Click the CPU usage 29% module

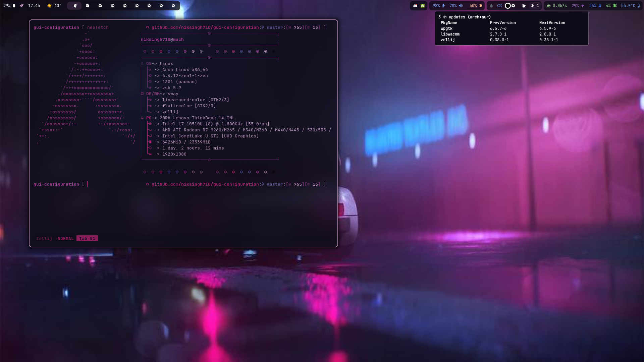[578, 6]
